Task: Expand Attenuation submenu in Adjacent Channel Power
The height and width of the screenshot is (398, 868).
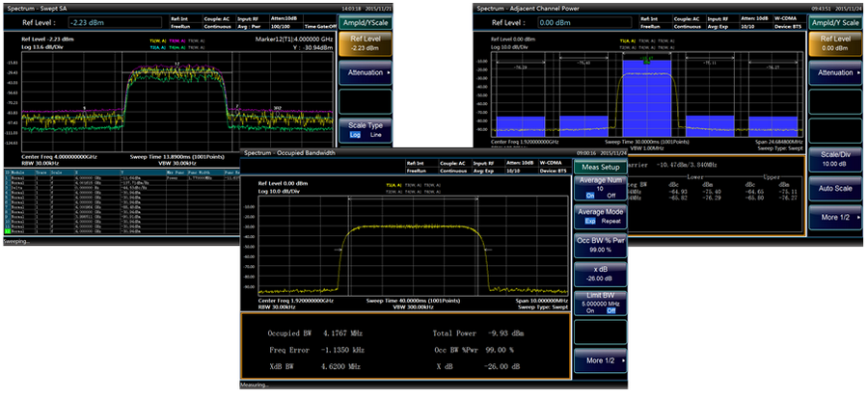Action: 835,72
